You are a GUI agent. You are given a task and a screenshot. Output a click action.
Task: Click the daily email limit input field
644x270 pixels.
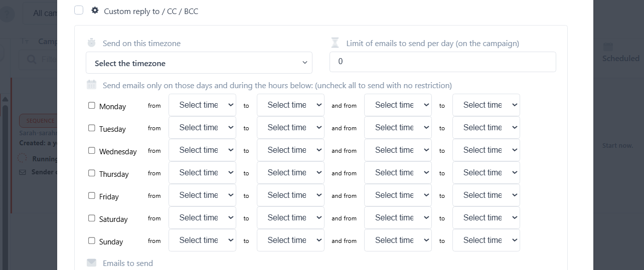pos(442,62)
